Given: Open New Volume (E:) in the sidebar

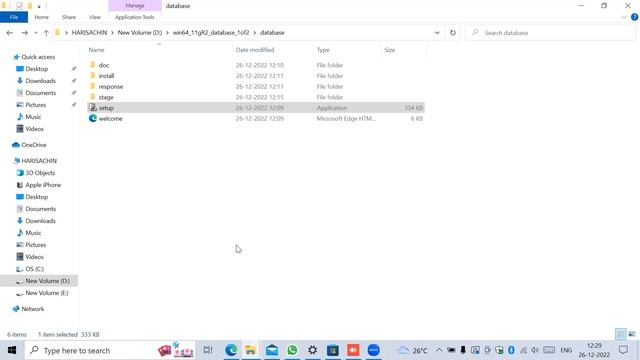Looking at the screenshot, I should pos(47,293).
